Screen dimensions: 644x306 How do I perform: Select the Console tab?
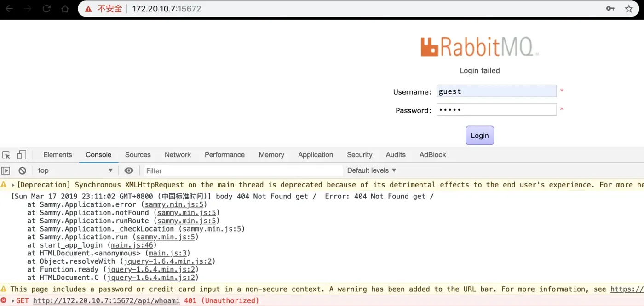(x=98, y=155)
